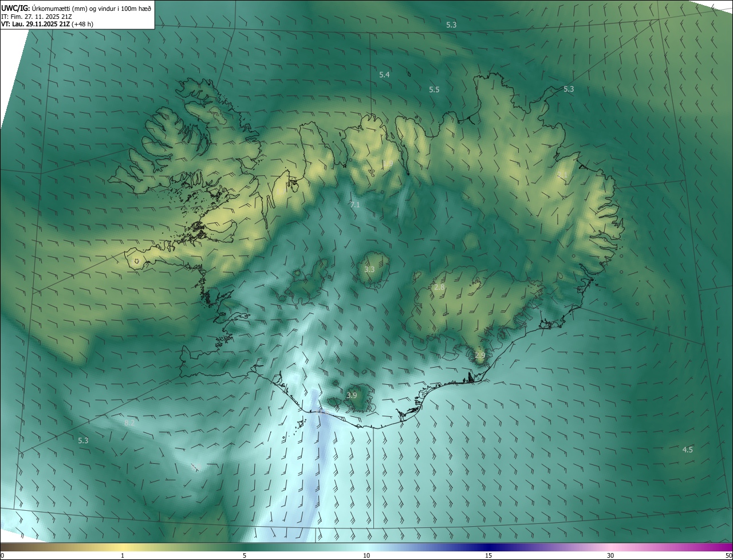The image size is (733, 560).
Task: Click the 2.1 value in northeast Iceland
Action: 562,174
